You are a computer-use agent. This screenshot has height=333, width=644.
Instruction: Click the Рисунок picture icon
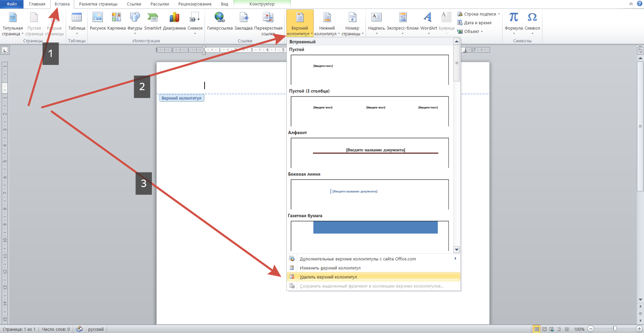pyautogui.click(x=98, y=17)
